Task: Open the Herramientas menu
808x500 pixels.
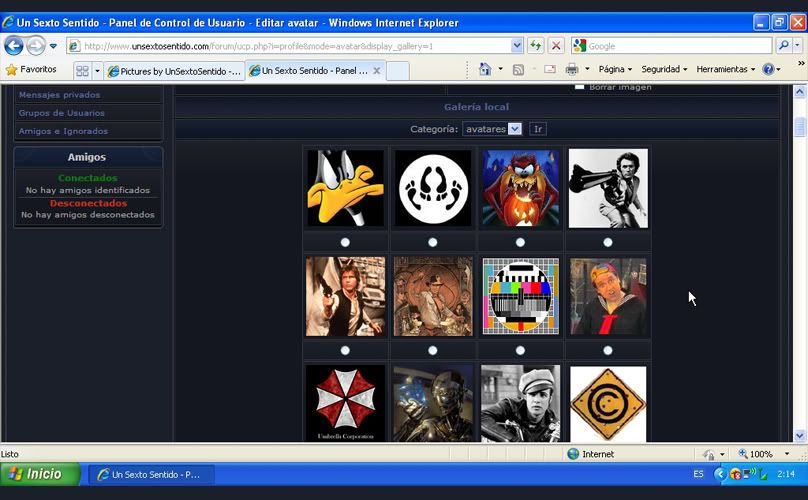Action: [726, 69]
